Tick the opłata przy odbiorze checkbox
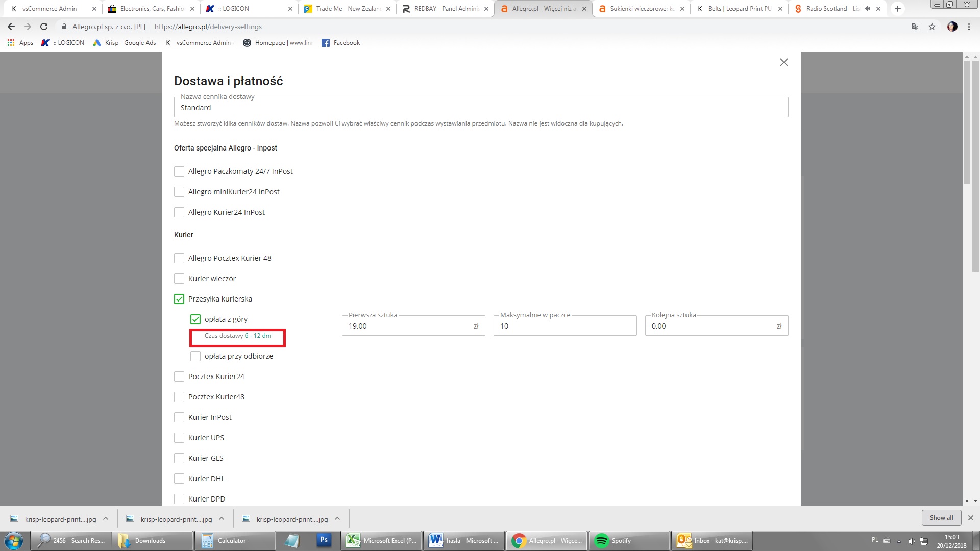 (x=195, y=356)
